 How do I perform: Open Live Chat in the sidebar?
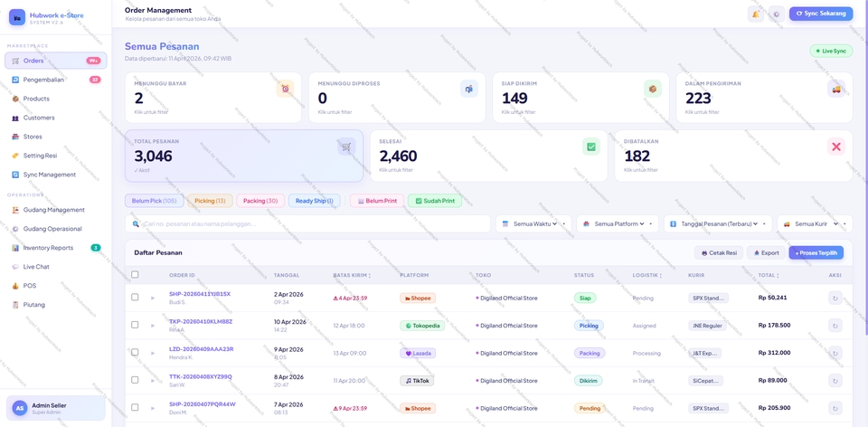pos(55,266)
